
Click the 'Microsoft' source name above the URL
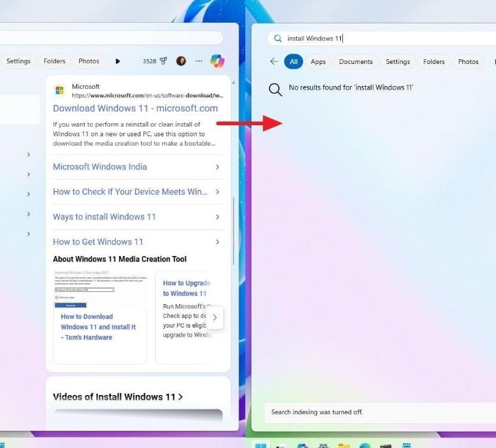coord(85,87)
